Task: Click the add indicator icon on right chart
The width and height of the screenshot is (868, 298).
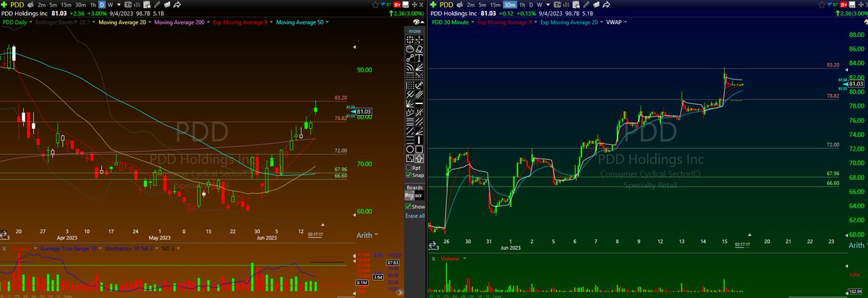Action: 576,5
